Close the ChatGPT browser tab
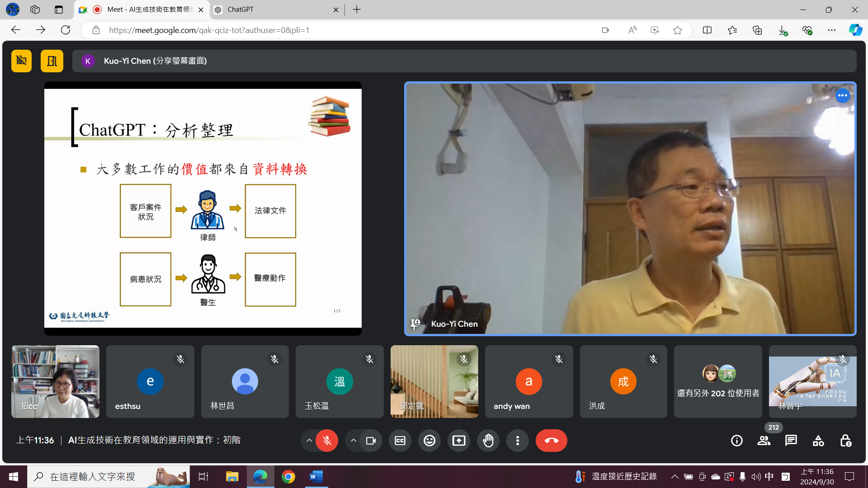The height and width of the screenshot is (488, 868). (x=336, y=9)
